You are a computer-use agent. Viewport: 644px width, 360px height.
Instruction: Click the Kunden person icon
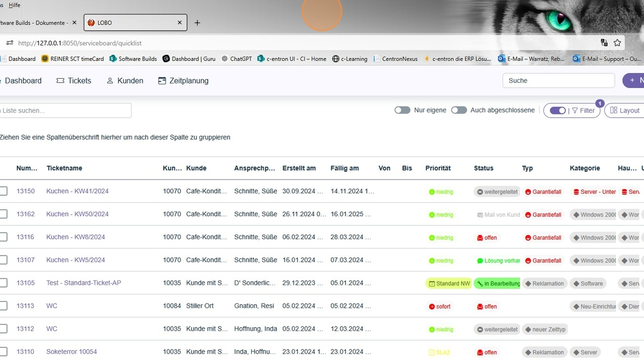pos(110,81)
